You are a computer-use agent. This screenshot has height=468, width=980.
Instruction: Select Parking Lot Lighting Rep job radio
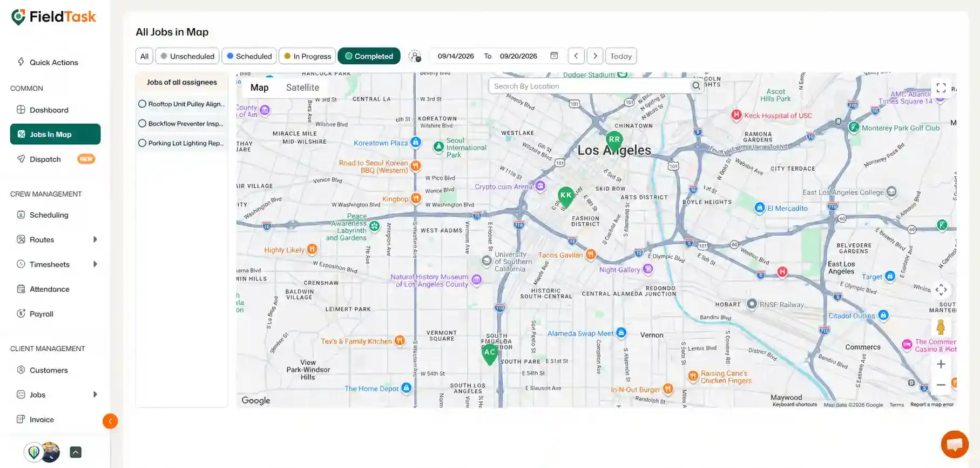pyautogui.click(x=142, y=143)
